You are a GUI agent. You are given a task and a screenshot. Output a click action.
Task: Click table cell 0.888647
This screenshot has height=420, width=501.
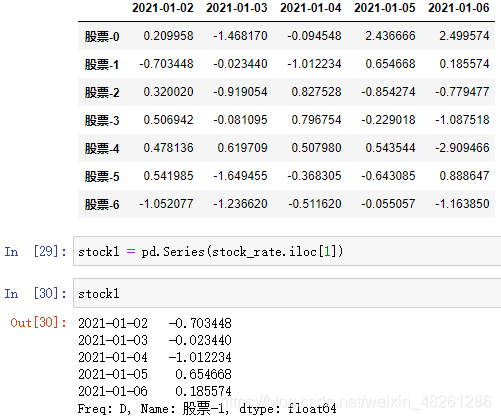click(464, 176)
